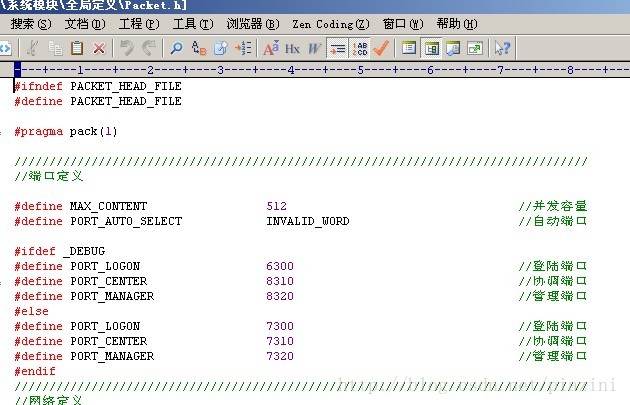Click PORT_MANAGER on the 8320 line
This screenshot has height=405, width=630.
pyautogui.click(x=112, y=296)
